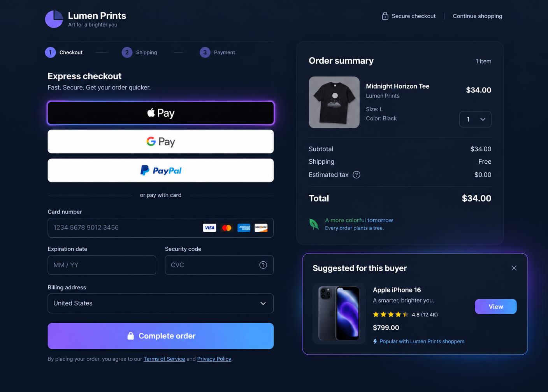This screenshot has width=548, height=392.
Task: Click the green leaf tree icon
Action: [314, 224]
